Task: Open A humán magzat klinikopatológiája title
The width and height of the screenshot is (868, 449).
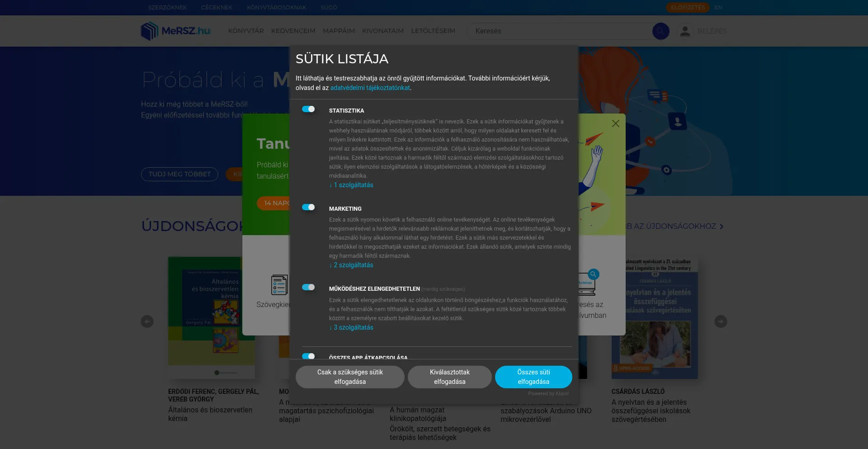Action: pyautogui.click(x=418, y=414)
